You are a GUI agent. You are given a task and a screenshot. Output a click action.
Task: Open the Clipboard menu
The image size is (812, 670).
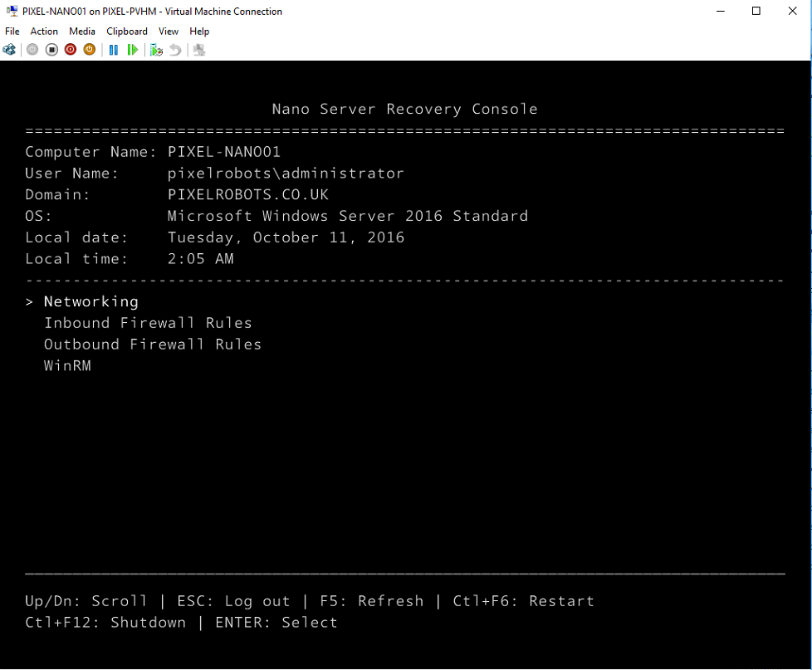pos(127,32)
